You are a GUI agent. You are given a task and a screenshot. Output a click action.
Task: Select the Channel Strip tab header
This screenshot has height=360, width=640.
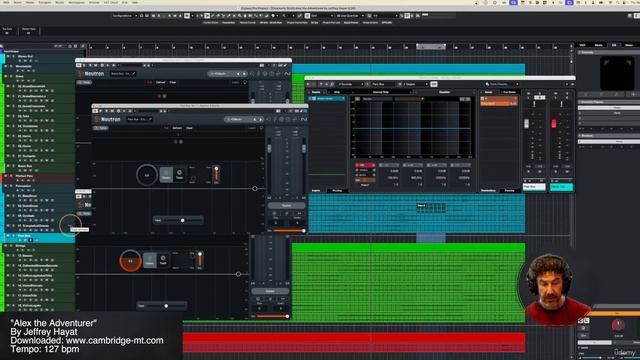pos(380,92)
